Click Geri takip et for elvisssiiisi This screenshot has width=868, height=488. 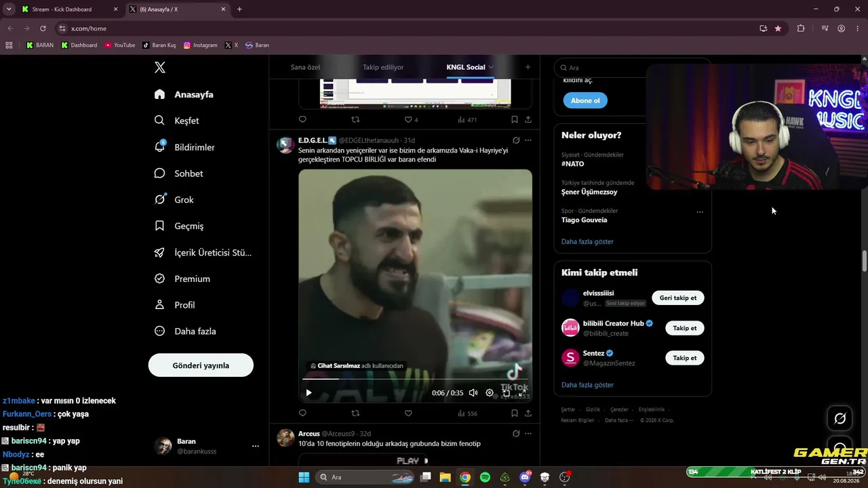[x=678, y=298]
